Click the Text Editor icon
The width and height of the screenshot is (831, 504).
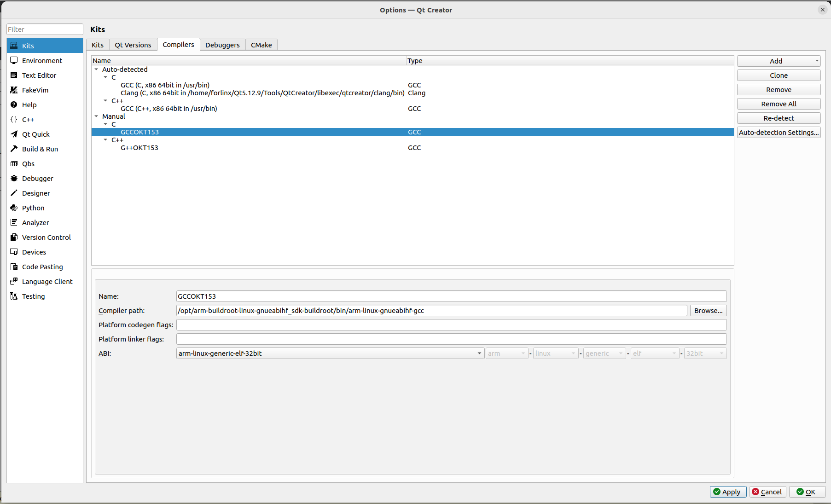pos(14,75)
